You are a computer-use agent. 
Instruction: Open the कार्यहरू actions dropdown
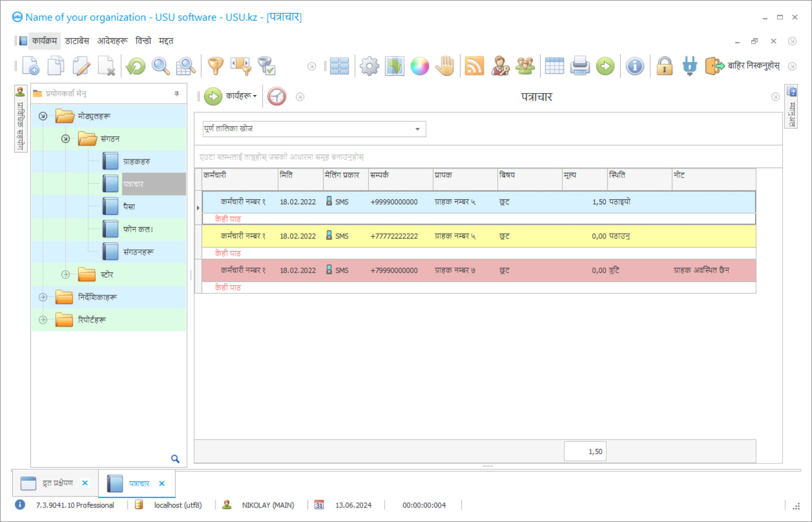[231, 96]
